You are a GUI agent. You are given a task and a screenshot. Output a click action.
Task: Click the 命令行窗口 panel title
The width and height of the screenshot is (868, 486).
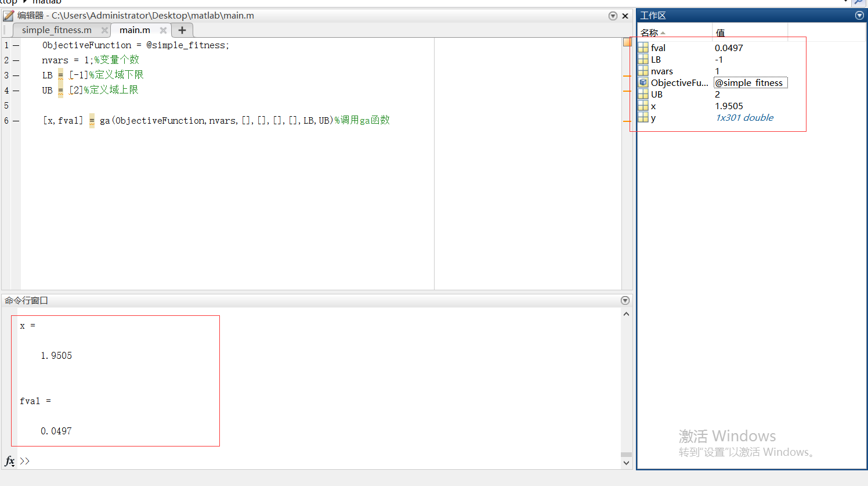point(26,300)
